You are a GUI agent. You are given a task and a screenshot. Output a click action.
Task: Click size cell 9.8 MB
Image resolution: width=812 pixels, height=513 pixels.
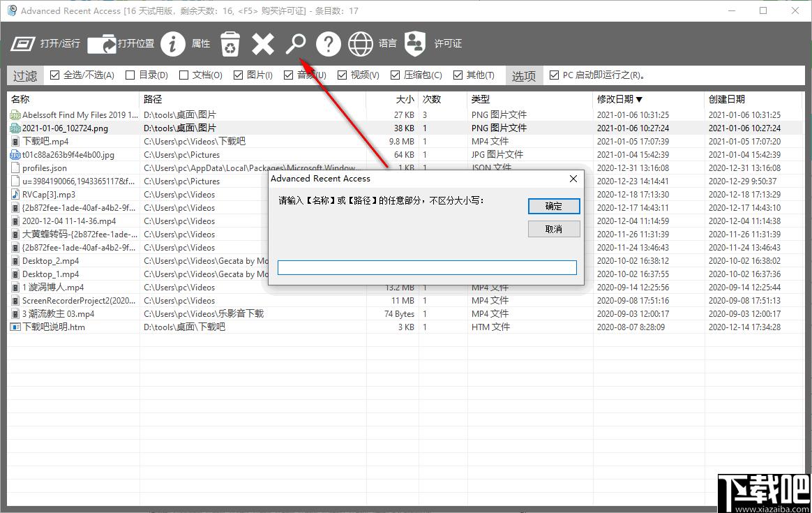[401, 142]
